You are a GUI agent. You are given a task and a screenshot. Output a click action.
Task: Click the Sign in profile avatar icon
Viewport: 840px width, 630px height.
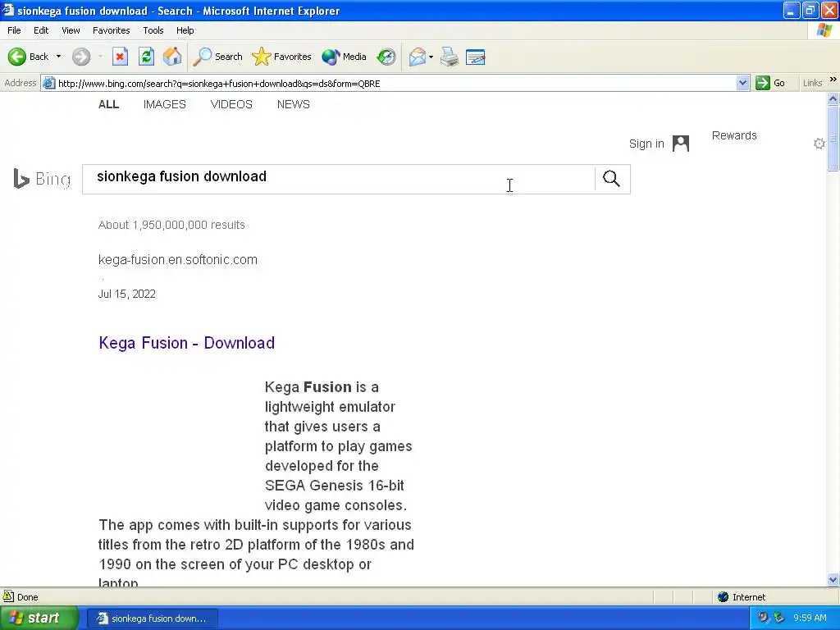coord(680,143)
